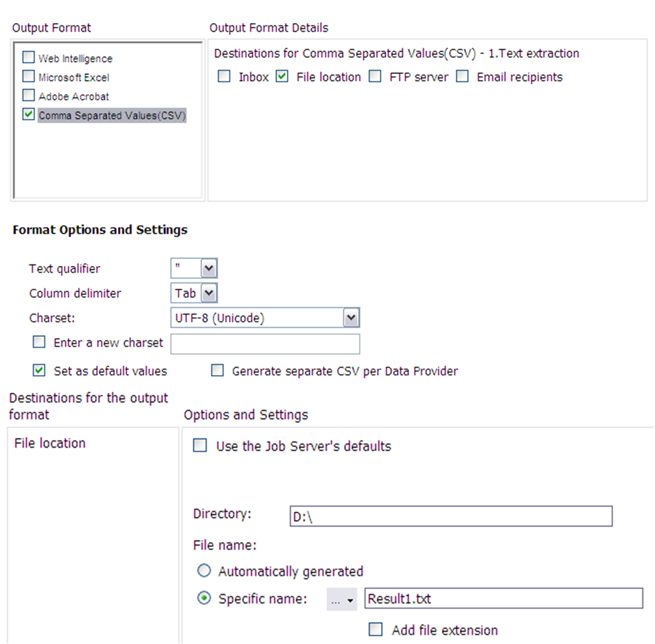
Task: Enable the Inbox destination
Action: tap(223, 76)
